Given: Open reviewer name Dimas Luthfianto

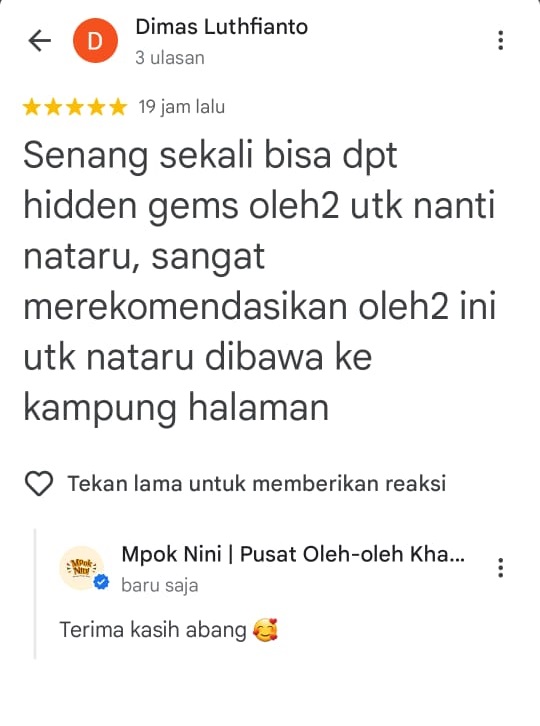Looking at the screenshot, I should pos(221,27).
